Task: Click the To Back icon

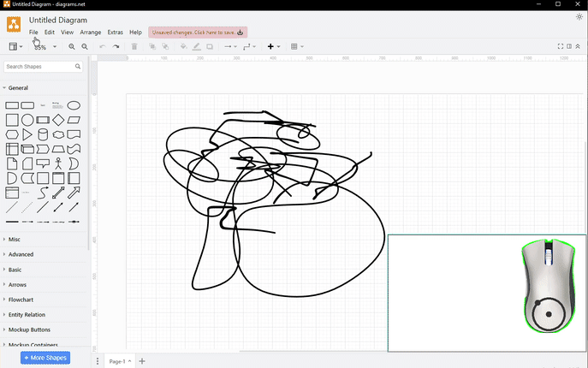Action: [x=165, y=46]
